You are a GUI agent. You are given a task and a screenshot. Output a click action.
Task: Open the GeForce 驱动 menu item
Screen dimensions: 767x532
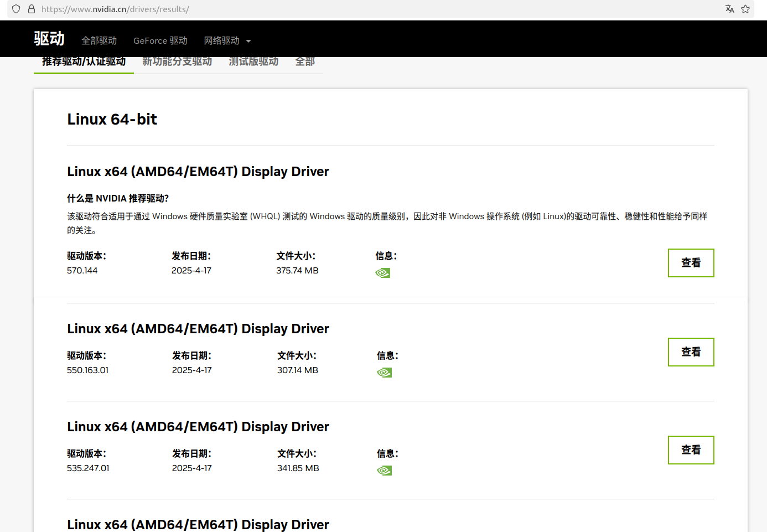click(160, 40)
